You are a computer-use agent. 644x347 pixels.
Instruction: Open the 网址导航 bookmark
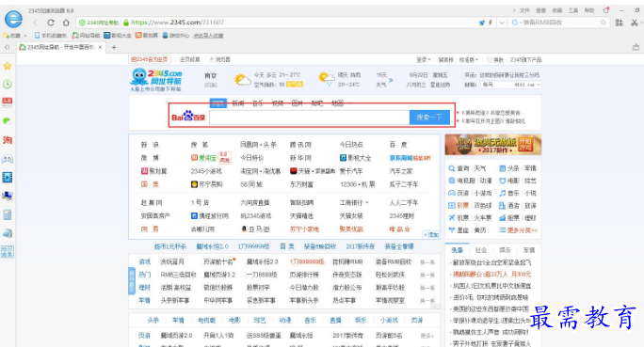[86, 36]
